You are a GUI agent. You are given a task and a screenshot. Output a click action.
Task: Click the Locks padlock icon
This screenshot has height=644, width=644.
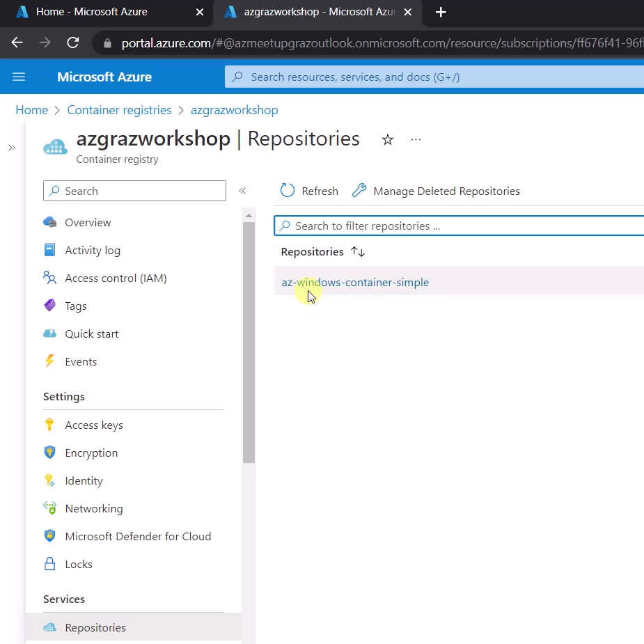pyautogui.click(x=49, y=564)
